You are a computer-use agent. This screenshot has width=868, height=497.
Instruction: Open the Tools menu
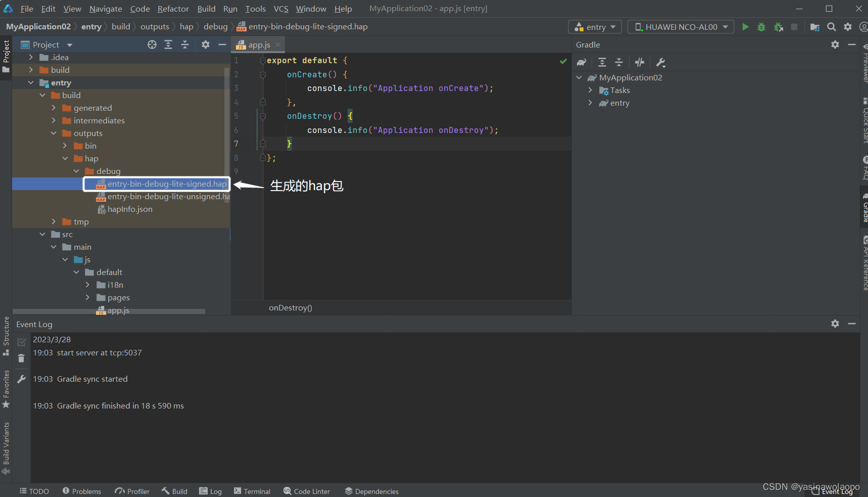coord(255,9)
